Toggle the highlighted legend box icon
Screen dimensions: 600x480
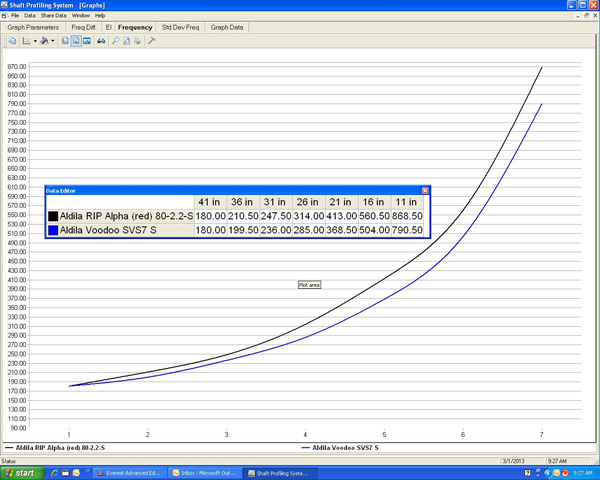76,41
